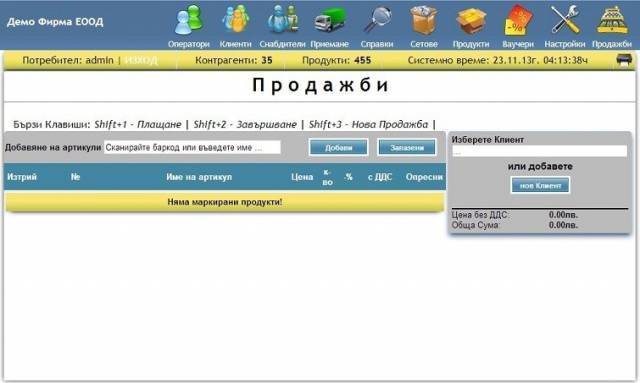Click the Shift+2 - Завършване shortcut text
The height and width of the screenshot is (383, 640).
point(245,124)
